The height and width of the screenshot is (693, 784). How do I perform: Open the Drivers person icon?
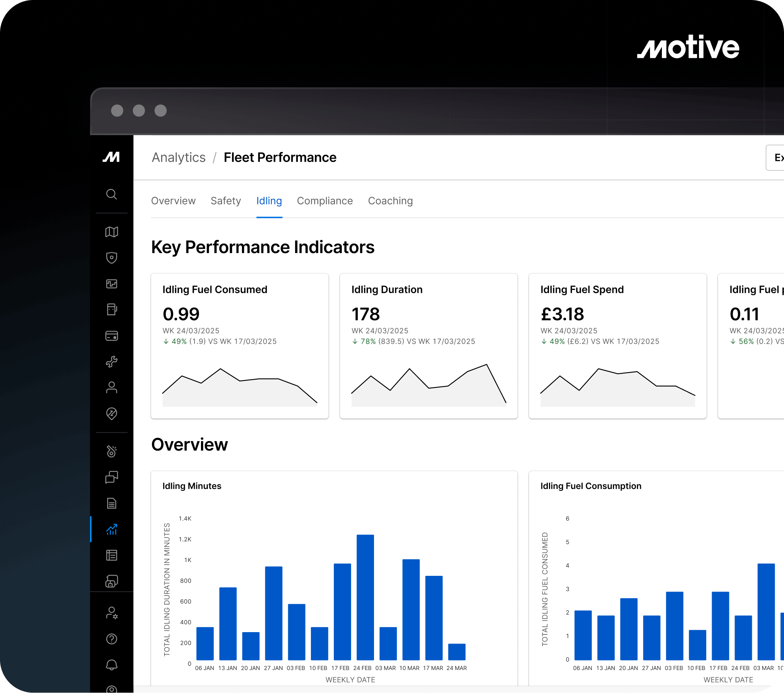click(112, 388)
